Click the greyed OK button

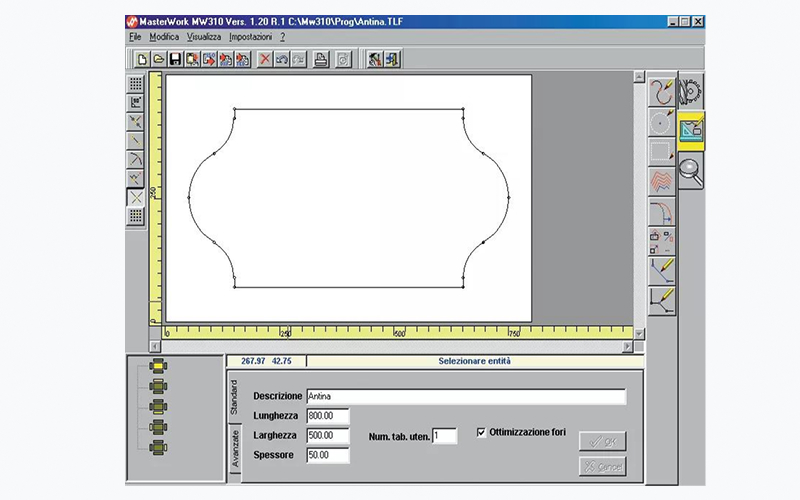603,442
